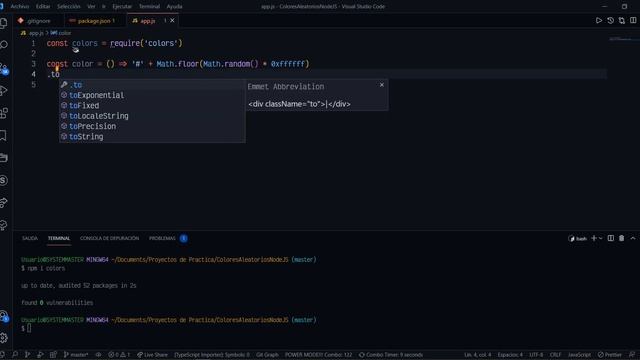The width and height of the screenshot is (640, 360).
Task: Click the color symbol in the breadcrumb
Action: click(x=61, y=33)
